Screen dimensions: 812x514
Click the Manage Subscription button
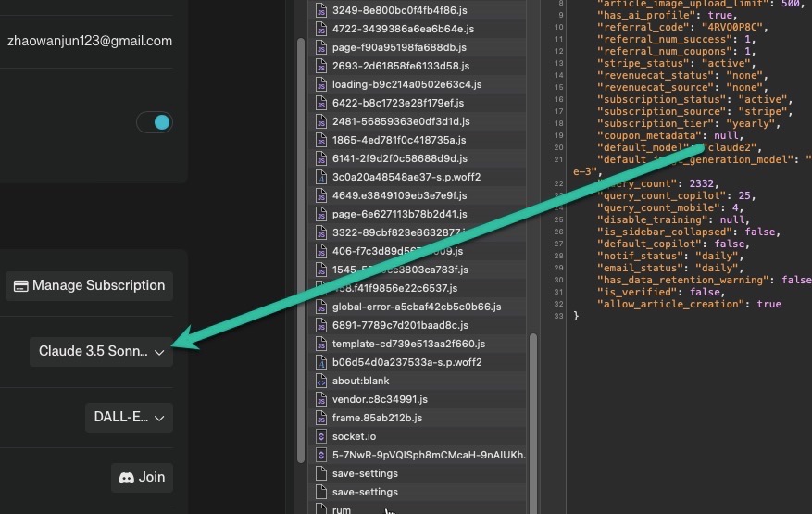(89, 285)
